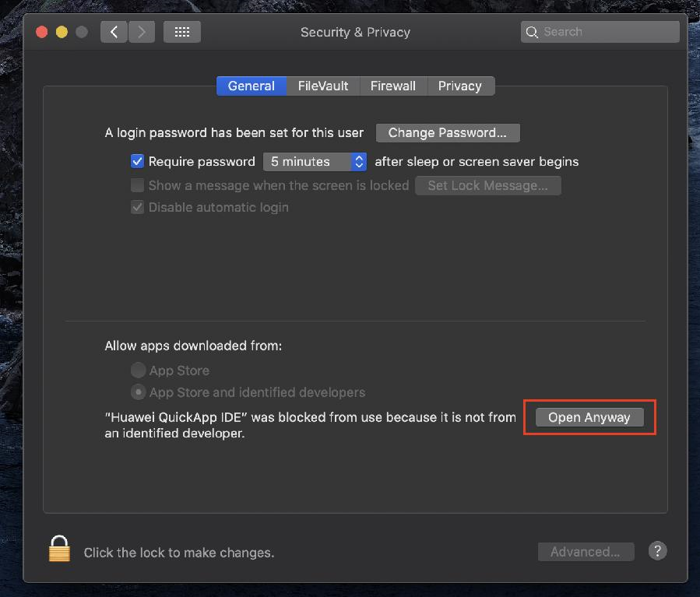Click the lock icon to make changes
Viewport: 700px width, 597px height.
(59, 549)
